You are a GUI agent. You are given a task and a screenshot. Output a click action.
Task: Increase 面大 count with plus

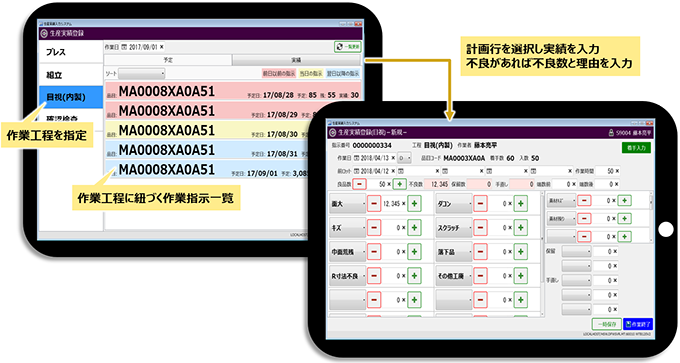[x=414, y=203]
